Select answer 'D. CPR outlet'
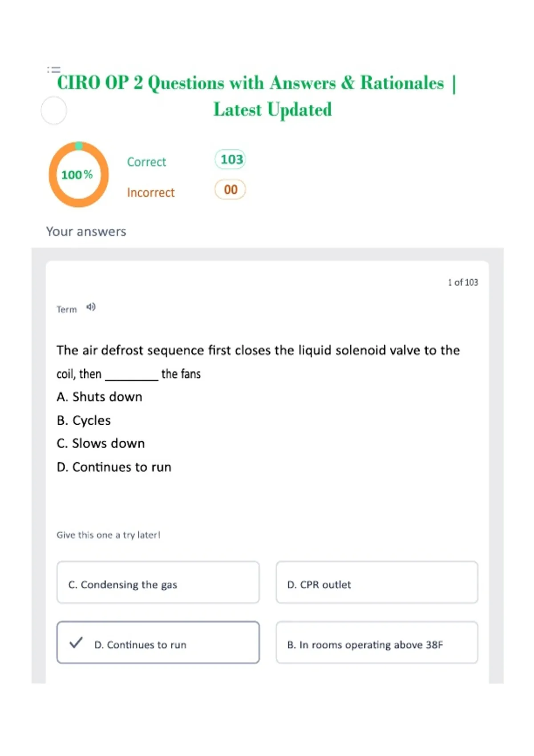Image resolution: width=534 pixels, height=756 pixels. coord(377,583)
